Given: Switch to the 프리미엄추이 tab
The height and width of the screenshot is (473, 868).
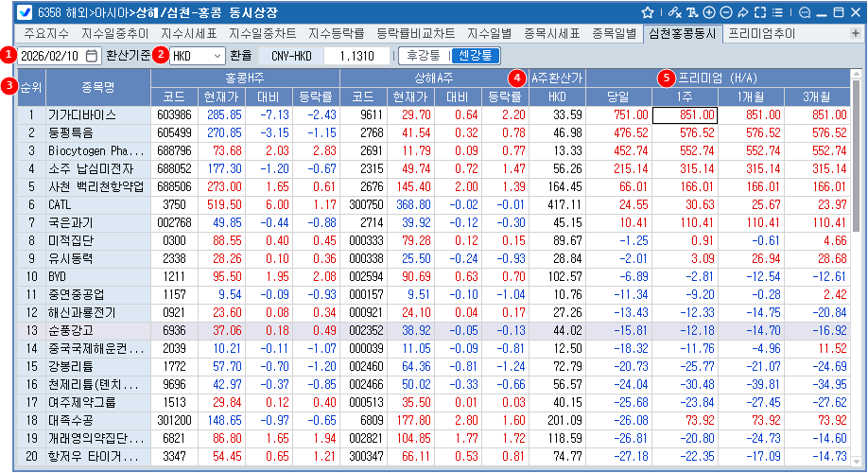Looking at the screenshot, I should (x=762, y=33).
